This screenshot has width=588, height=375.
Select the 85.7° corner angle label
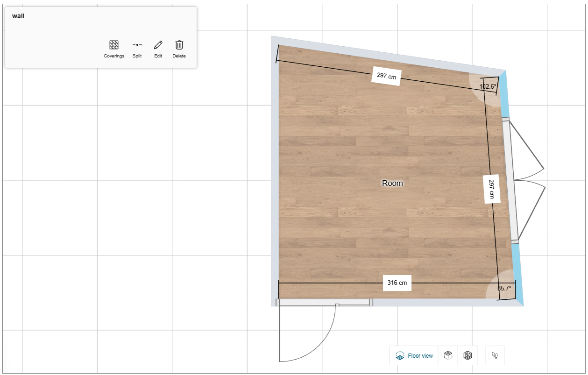(x=504, y=288)
